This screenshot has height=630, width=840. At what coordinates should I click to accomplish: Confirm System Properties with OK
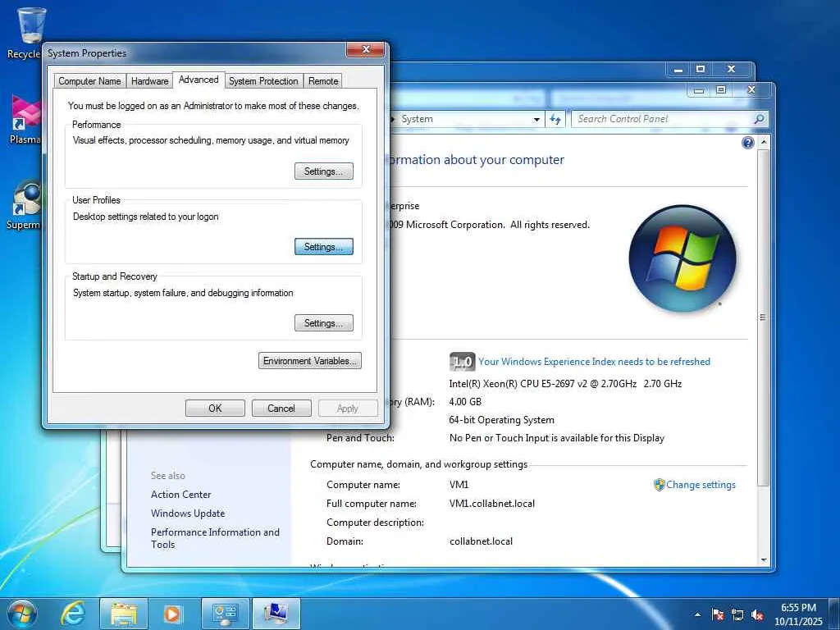[x=215, y=409]
